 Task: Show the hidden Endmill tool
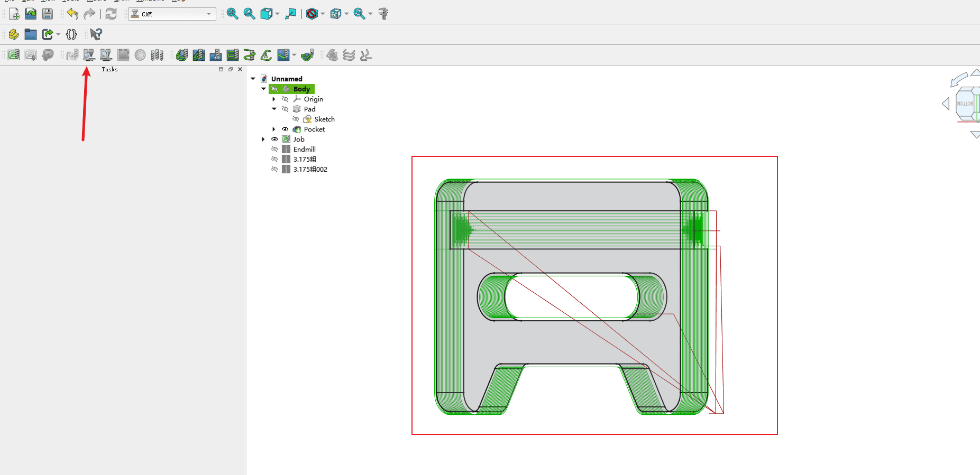[274, 150]
